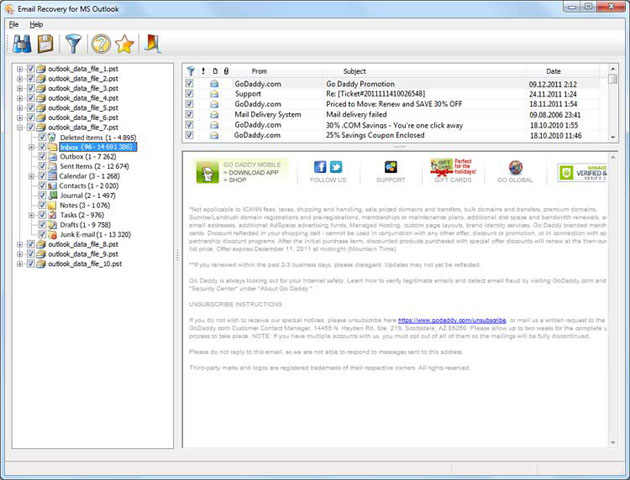Click DOWNLOAD APP link in preview
The width and height of the screenshot is (630, 480).
point(253,172)
